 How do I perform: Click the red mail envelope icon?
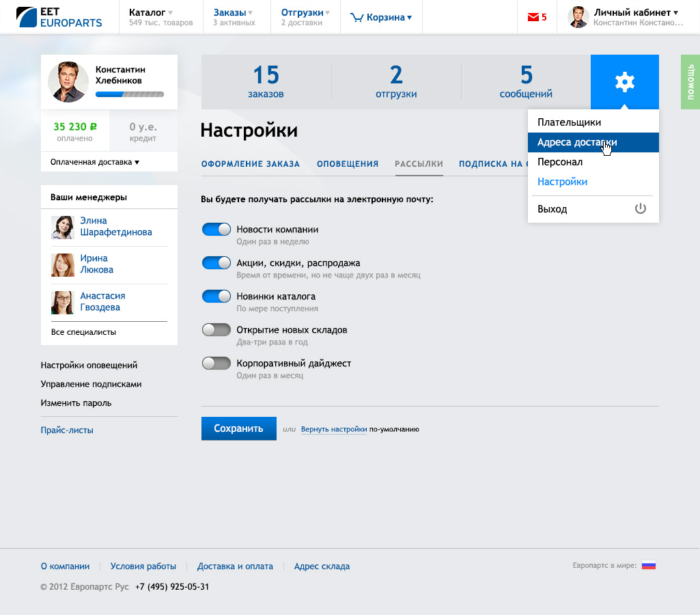533,18
